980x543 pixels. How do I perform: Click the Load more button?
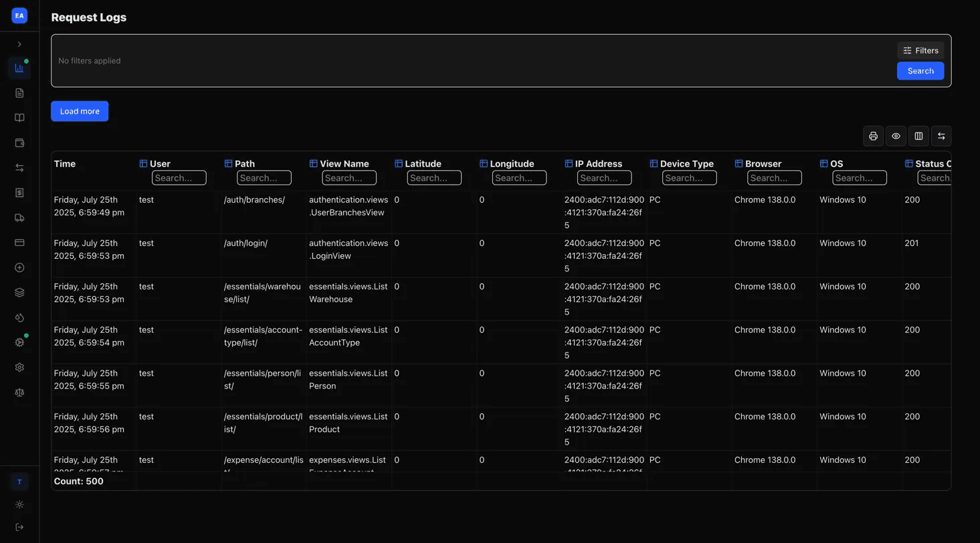point(80,111)
